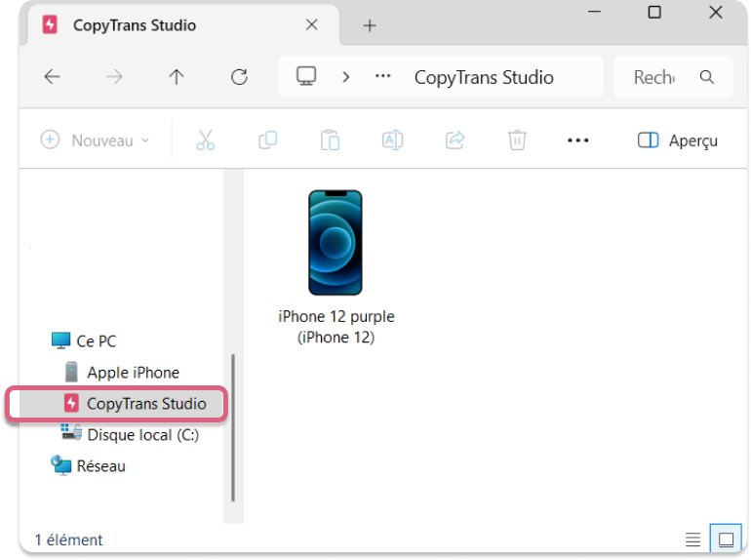This screenshot has width=751, height=560.
Task: Click the Cut scissors icon
Action: coord(206,140)
